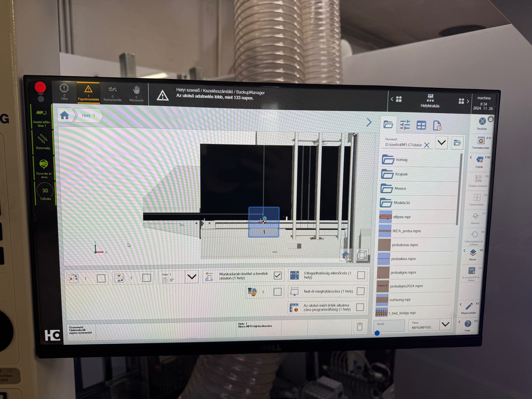
Task: Expand the Rendező directory dropdown
Action: pos(441,143)
